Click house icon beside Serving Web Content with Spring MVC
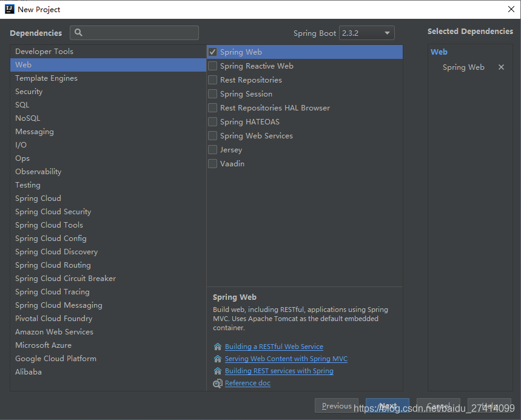521x420 pixels. 218,359
